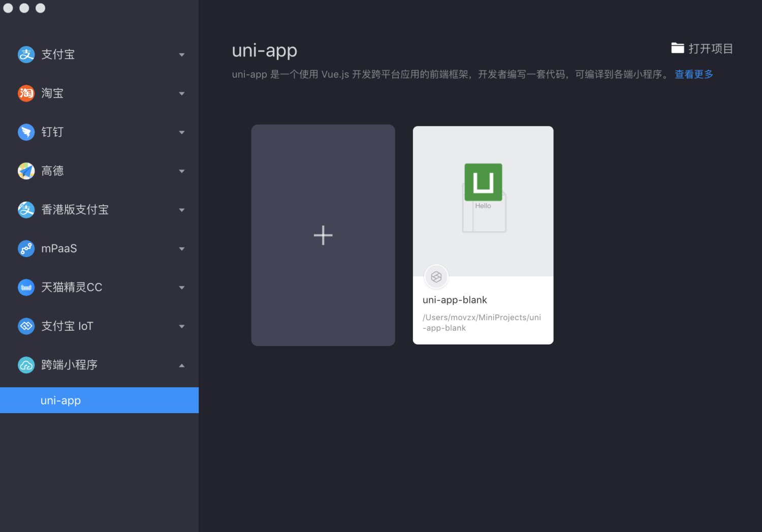Click the folder icon beside 打开项目
The height and width of the screenshot is (532, 762).
tap(678, 48)
